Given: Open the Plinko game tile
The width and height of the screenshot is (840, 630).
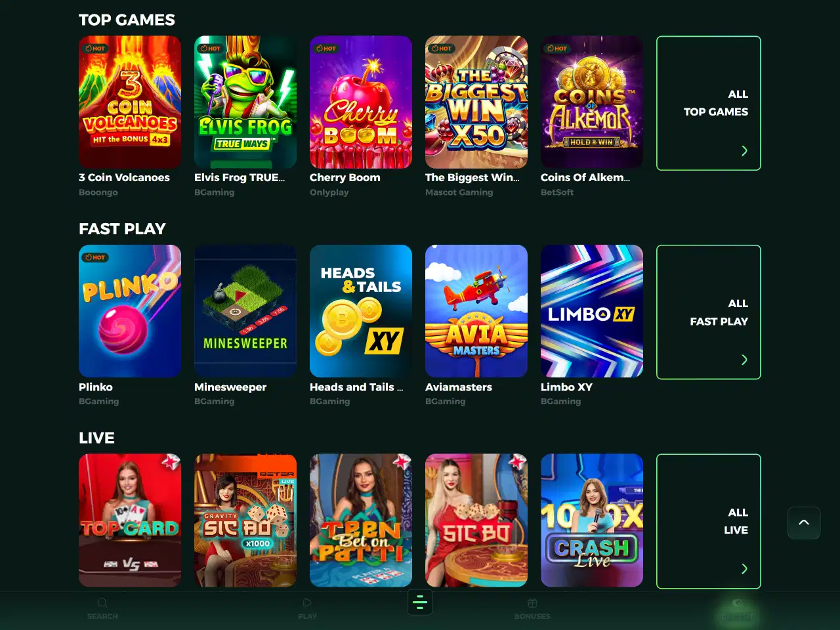Looking at the screenshot, I should (130, 311).
